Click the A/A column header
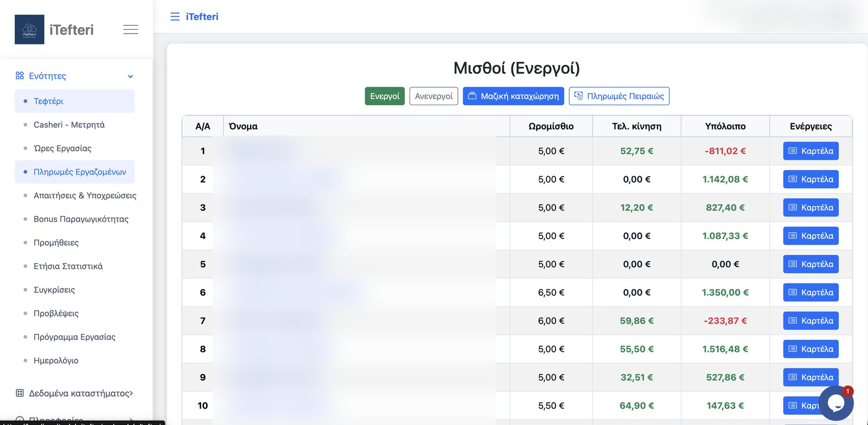The width and height of the screenshot is (868, 425). (203, 126)
